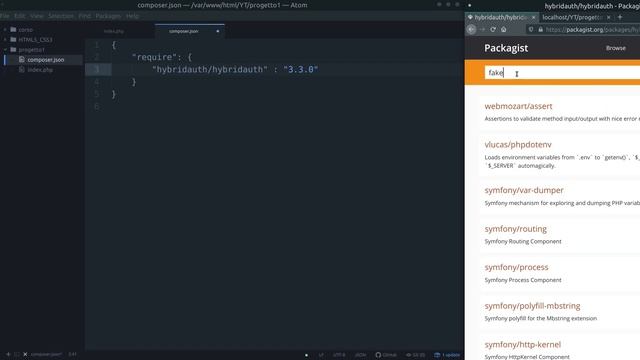Click the Packagist search field containing fake
Image resolution: width=640 pixels, height=360 pixels.
coord(562,73)
